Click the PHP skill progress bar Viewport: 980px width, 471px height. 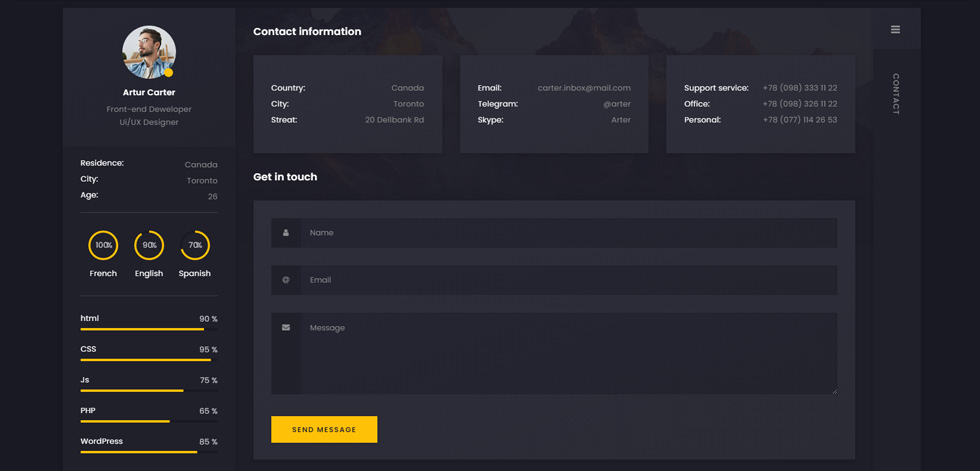(149, 421)
